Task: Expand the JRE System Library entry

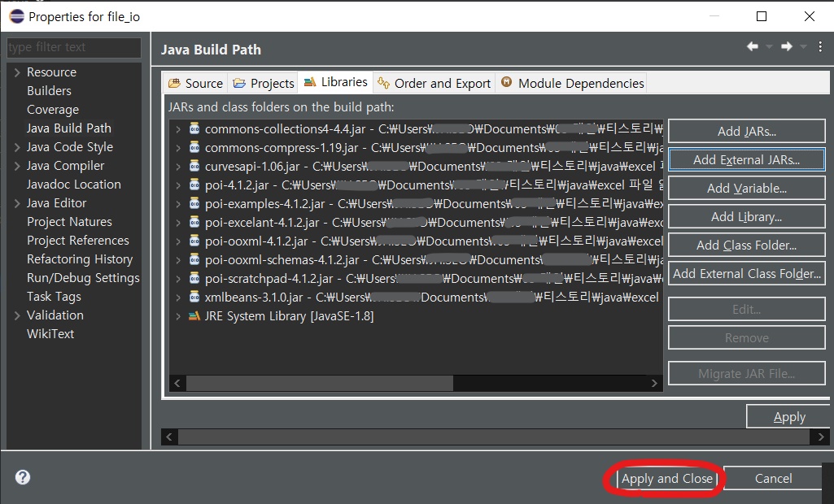Action: [x=178, y=316]
